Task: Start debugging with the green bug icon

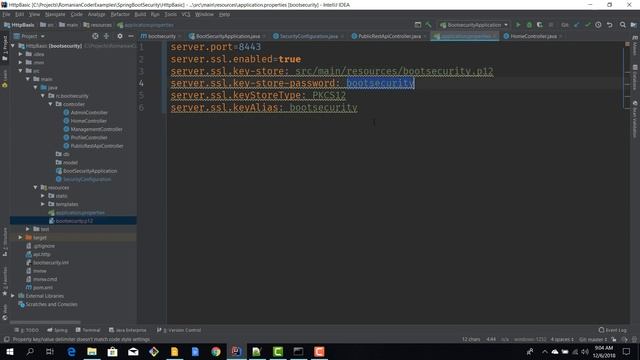Action: coord(529,25)
